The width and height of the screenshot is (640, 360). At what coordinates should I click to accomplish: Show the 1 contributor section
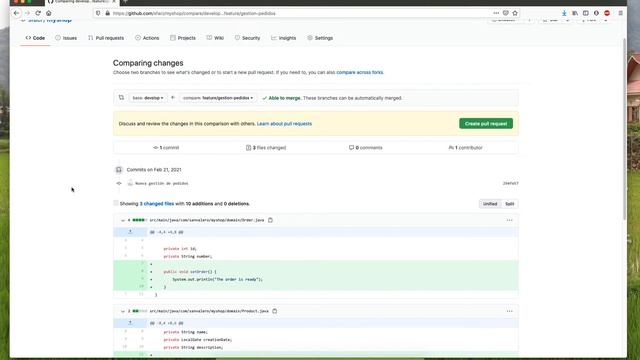coord(465,147)
